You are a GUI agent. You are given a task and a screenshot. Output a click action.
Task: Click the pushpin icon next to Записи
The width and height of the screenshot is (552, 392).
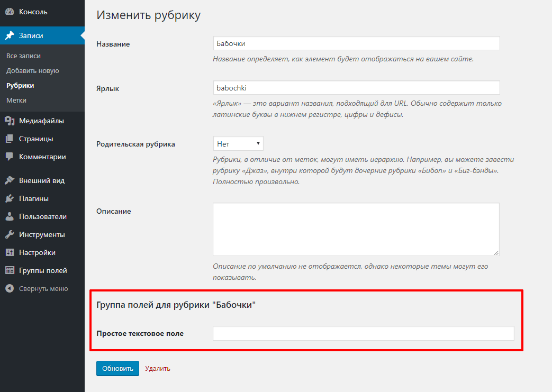coord(10,35)
